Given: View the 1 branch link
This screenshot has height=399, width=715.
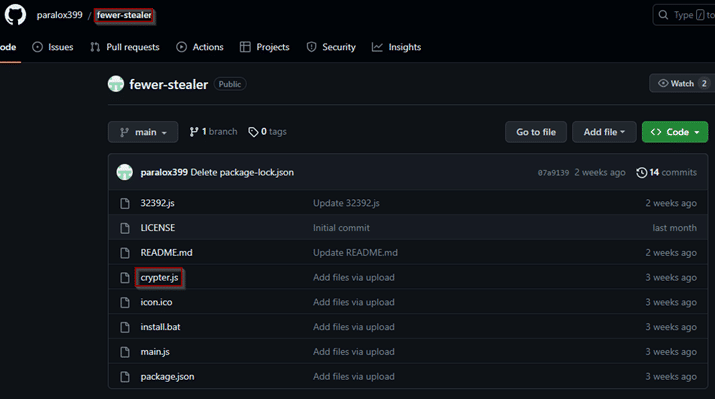Looking at the screenshot, I should click(x=213, y=132).
